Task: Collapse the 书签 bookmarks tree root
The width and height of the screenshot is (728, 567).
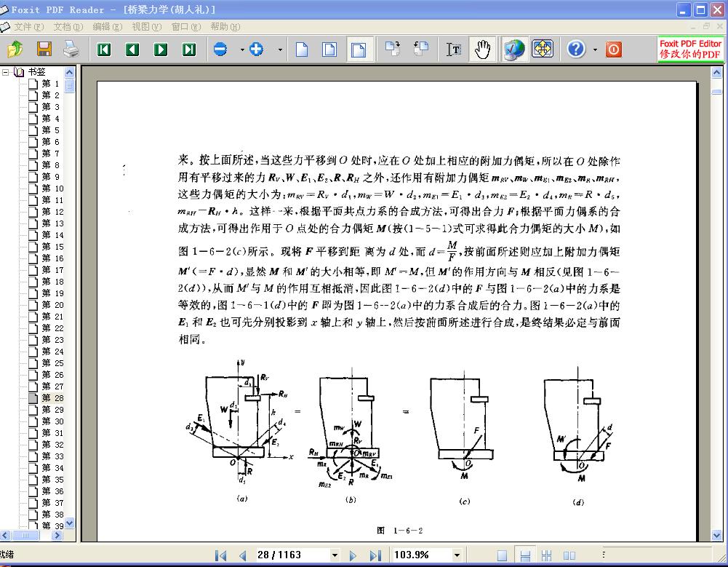Action: [5, 72]
